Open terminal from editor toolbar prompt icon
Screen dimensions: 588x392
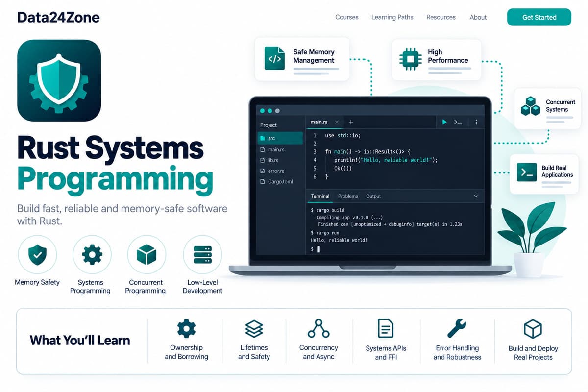pyautogui.click(x=458, y=122)
